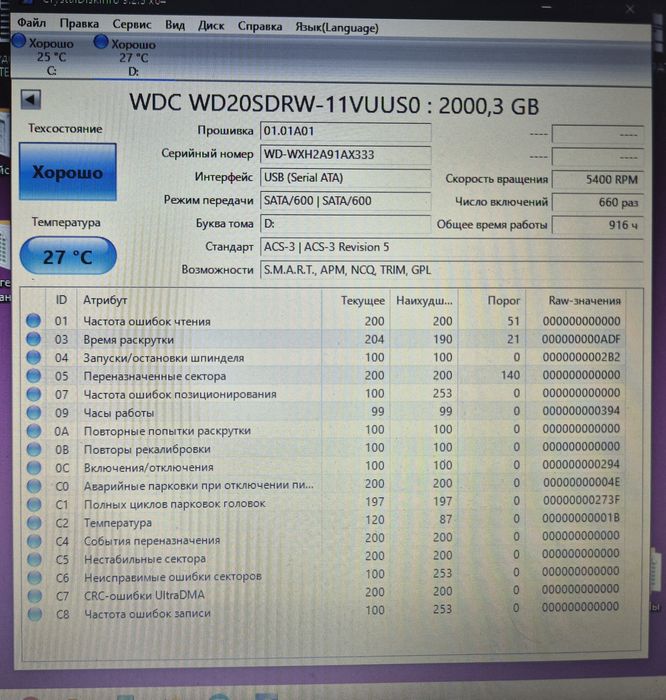Viewport: 666px width, 700px height.
Task: Select the Нестабильные сектора row
Action: tap(324, 557)
